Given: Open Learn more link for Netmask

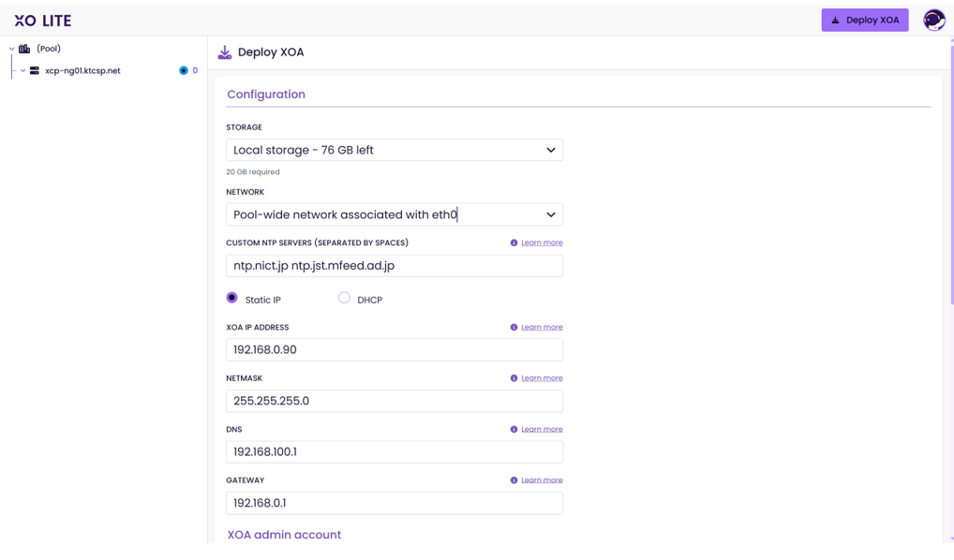Looking at the screenshot, I should click(542, 378).
